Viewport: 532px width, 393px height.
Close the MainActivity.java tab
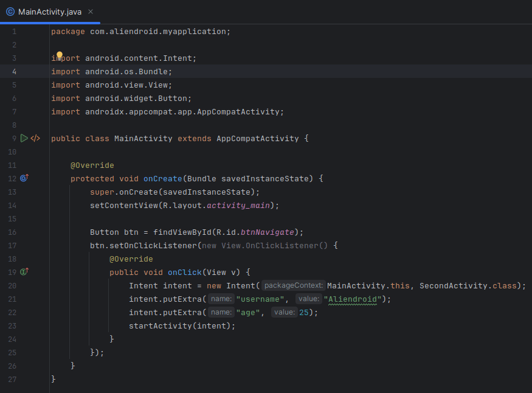point(91,12)
